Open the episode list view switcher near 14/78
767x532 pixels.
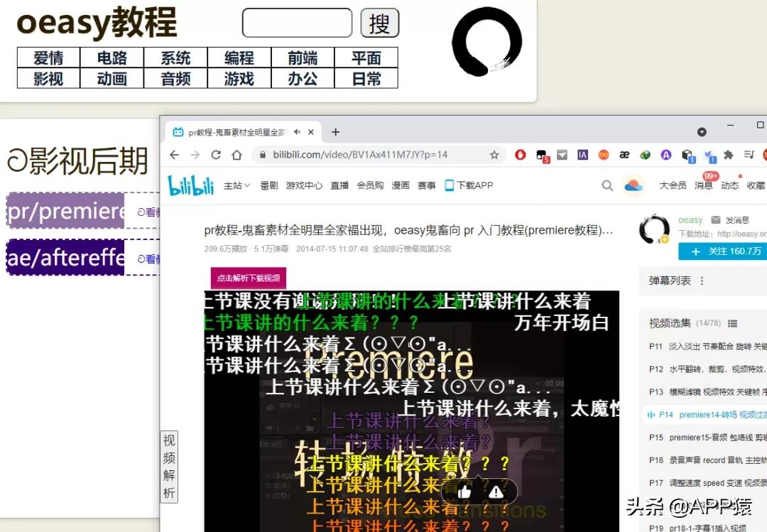point(732,323)
